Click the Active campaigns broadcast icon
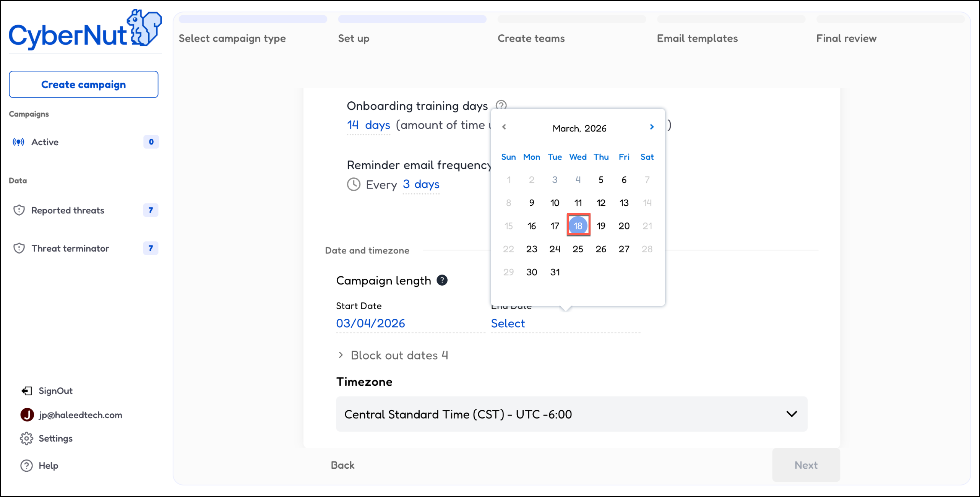980x497 pixels. tap(18, 142)
